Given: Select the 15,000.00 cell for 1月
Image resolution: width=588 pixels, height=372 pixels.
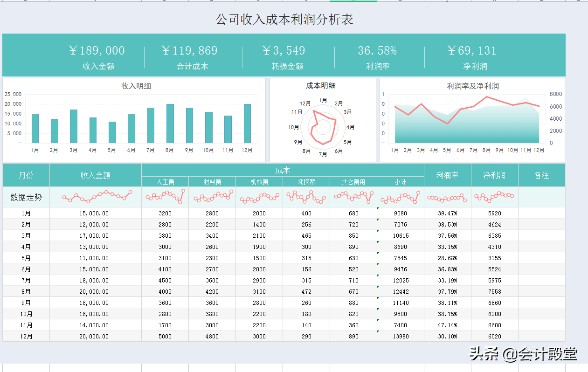Looking at the screenshot, I should (x=95, y=213).
